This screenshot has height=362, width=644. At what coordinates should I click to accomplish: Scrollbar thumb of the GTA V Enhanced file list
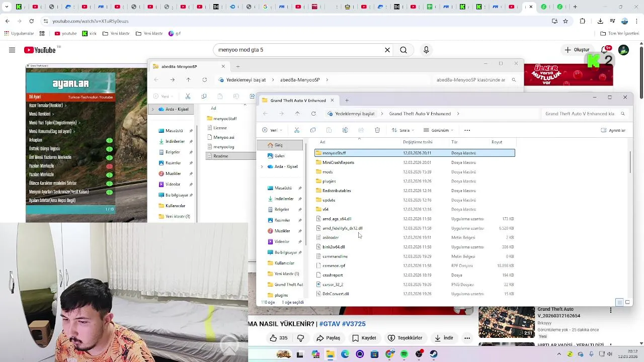629,161
